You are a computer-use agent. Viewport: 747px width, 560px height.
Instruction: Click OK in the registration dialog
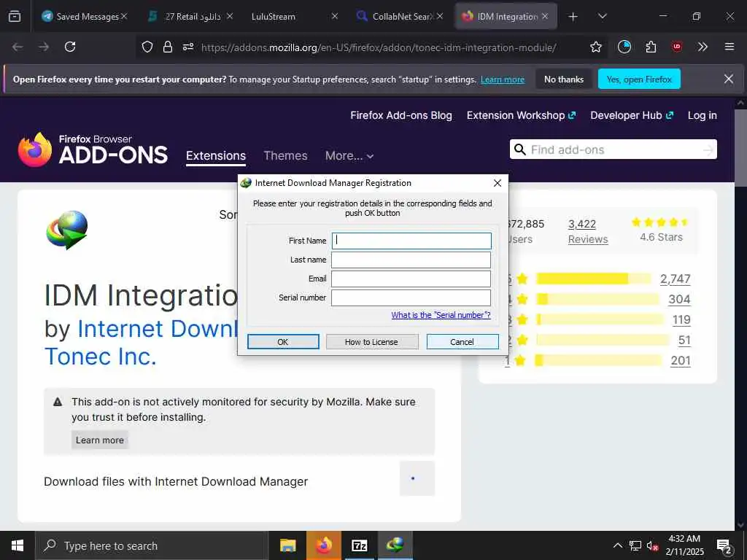coord(283,342)
